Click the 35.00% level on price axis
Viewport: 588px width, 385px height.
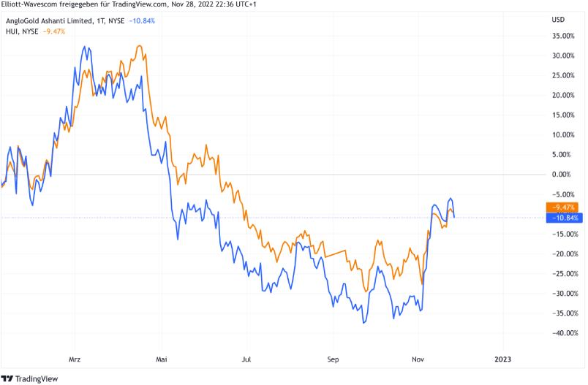coord(562,36)
